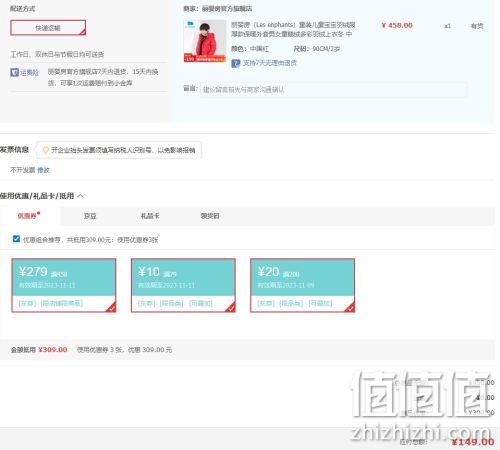Toggle the ¥10 coupon card
Screen dimensions: 500x450
183,285
